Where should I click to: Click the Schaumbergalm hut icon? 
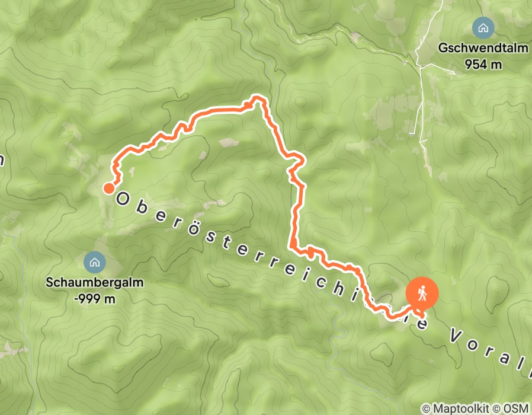pos(95,262)
